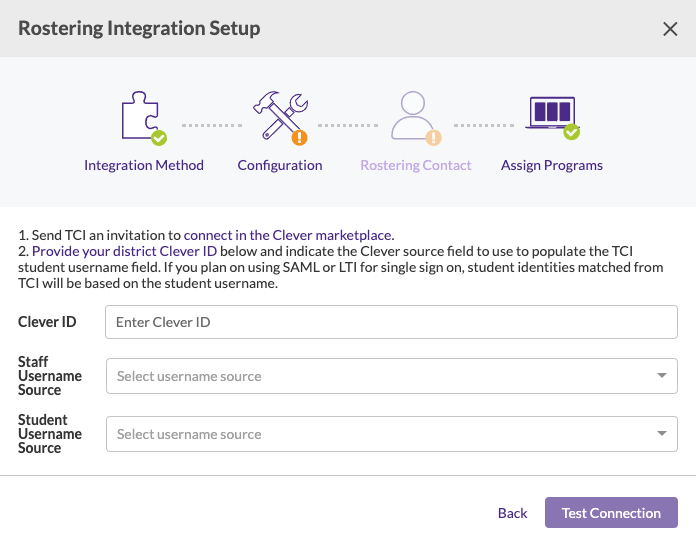Open the Student Username Source dropdown
This screenshot has height=546, width=696.
click(392, 434)
